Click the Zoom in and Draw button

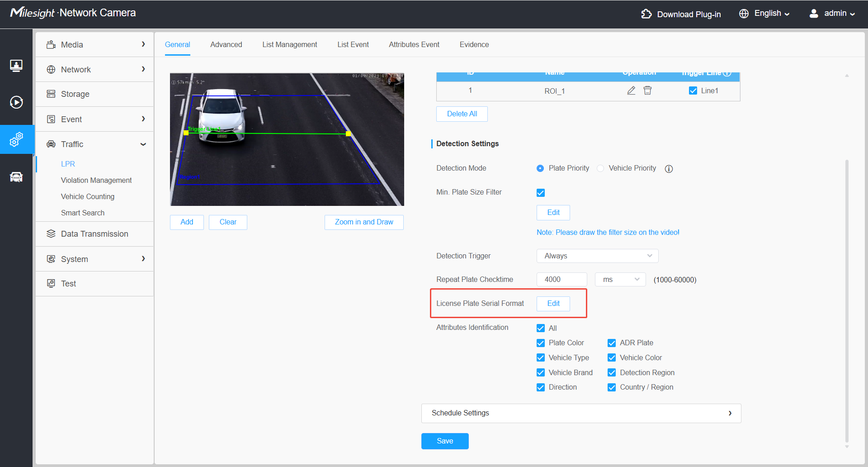coord(364,222)
